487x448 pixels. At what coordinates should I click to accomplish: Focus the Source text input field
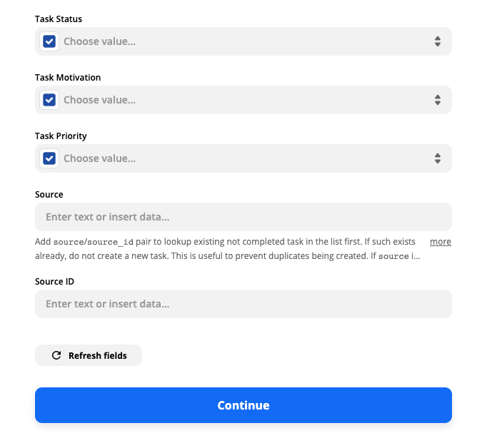(243, 217)
